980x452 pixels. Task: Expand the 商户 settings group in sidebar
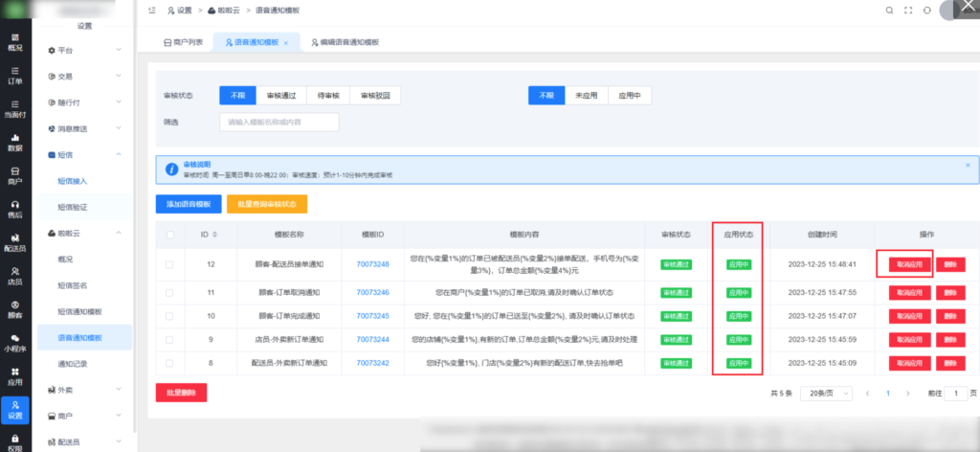click(x=84, y=416)
